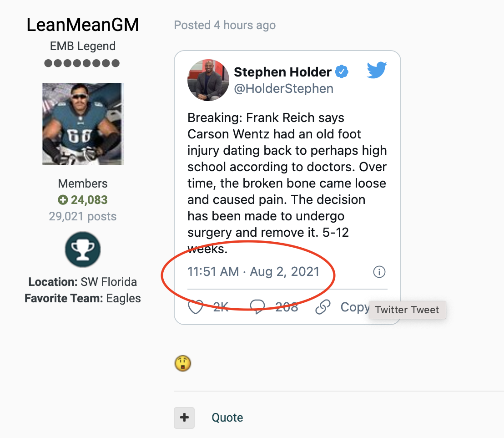Screen dimensions: 504x438
Task: Click the 'Posted 4 hours ago' timestamp
Action: 225,25
